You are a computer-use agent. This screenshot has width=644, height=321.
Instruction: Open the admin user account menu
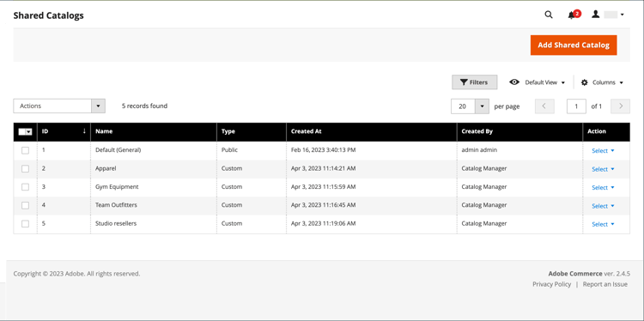click(608, 15)
